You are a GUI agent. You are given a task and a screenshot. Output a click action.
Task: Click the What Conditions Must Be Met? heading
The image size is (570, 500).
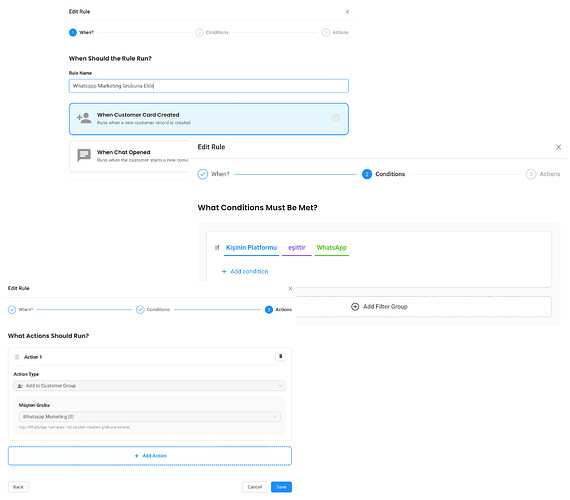tap(257, 208)
